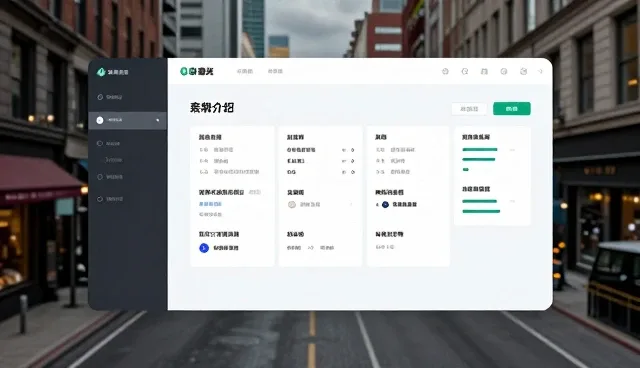Click the large page heading above the cards

[x=212, y=108]
